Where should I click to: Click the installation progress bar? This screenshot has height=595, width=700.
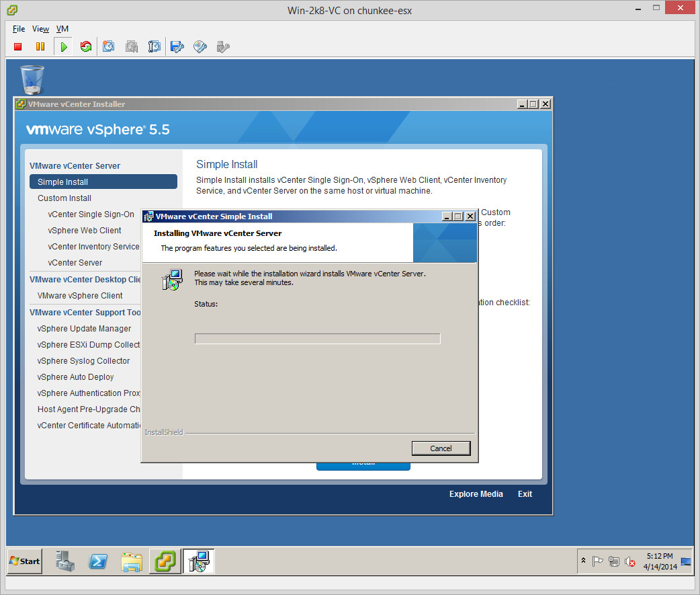(317, 339)
